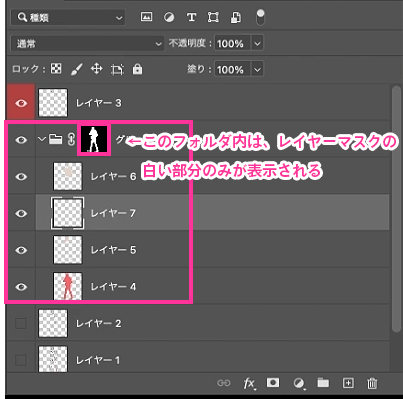Lock transparent pixels

(56, 69)
